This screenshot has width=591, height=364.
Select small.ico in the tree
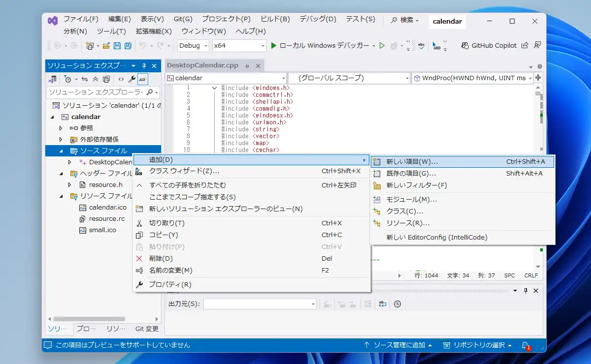tap(102, 230)
